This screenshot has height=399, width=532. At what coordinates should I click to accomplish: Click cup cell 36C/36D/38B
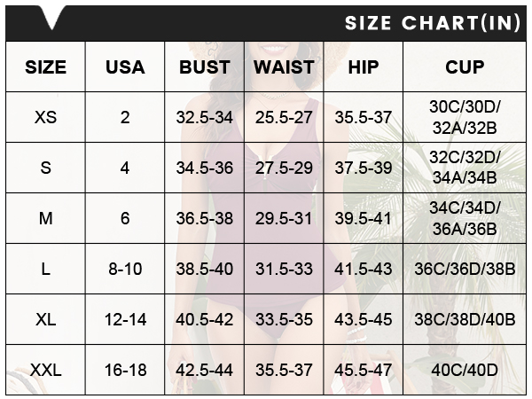coord(465,269)
